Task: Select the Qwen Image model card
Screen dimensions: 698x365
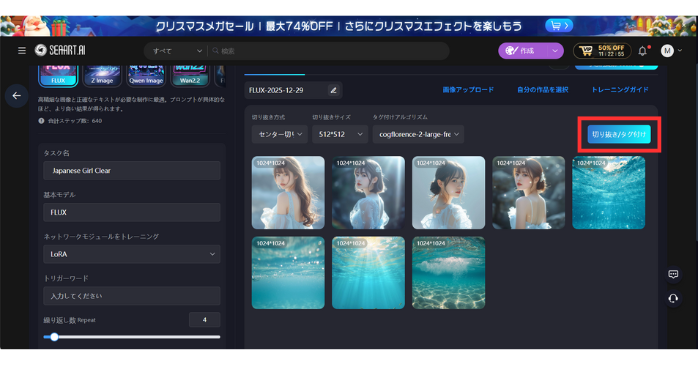Action: 146,76
